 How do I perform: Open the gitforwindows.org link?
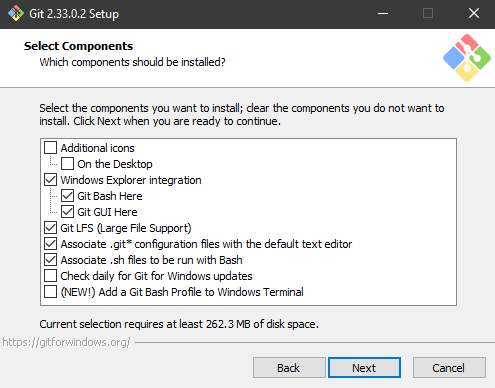66,342
